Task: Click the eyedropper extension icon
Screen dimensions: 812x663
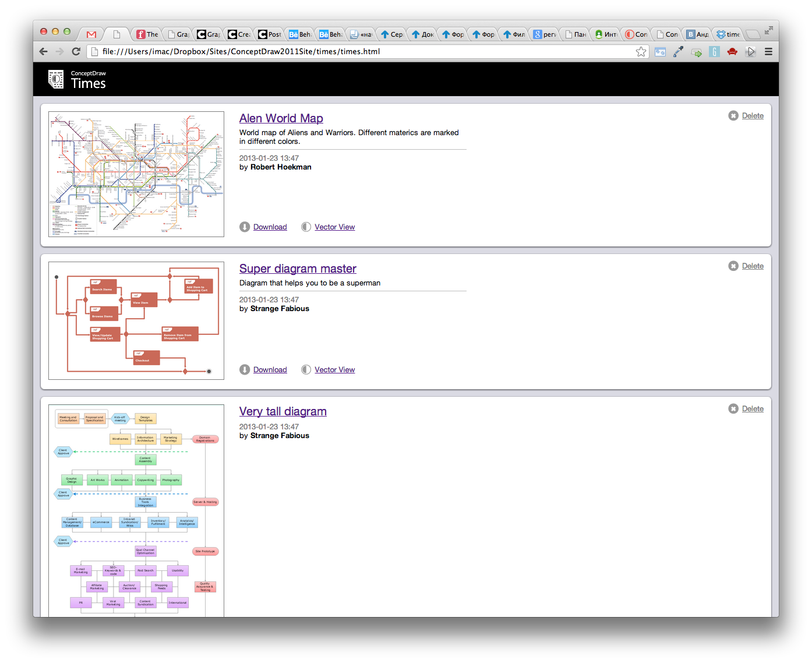Action: click(678, 52)
